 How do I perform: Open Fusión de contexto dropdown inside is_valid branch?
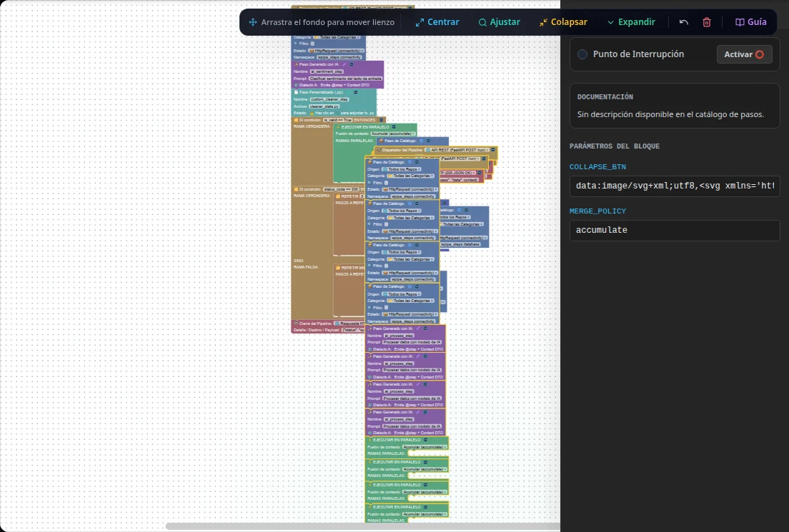click(x=394, y=134)
